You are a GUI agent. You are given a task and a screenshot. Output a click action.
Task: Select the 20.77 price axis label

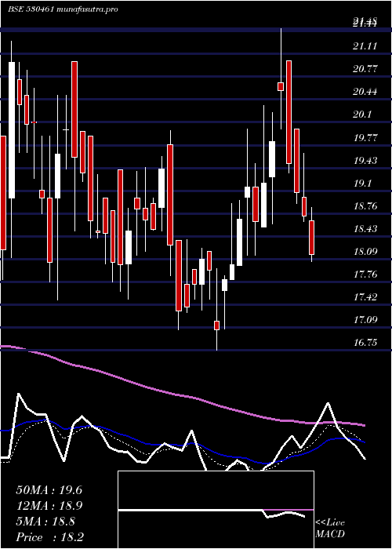[365, 69]
